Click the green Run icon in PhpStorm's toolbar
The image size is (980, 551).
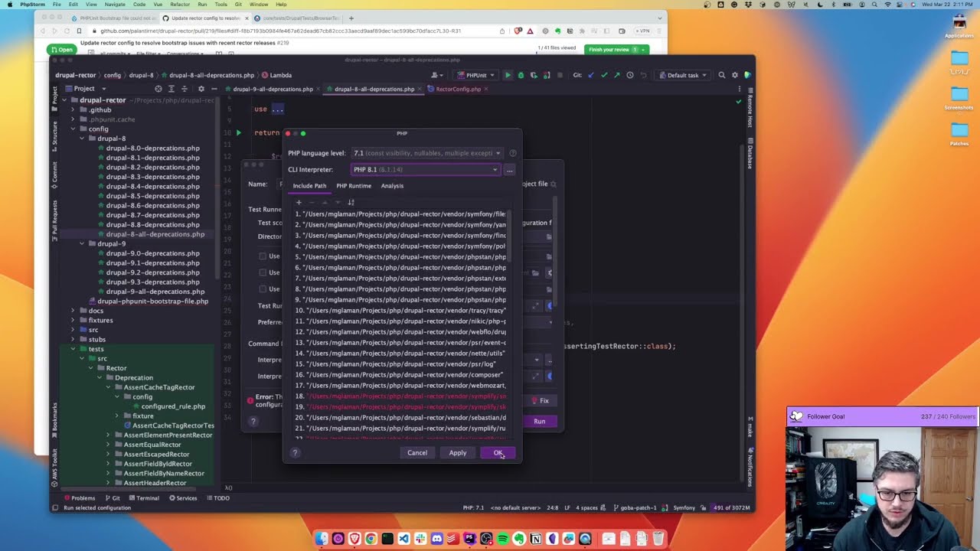(x=507, y=75)
